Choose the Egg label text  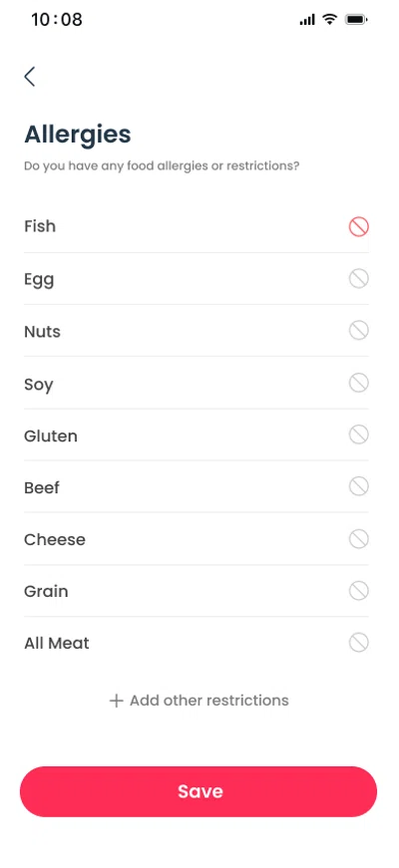pos(39,280)
